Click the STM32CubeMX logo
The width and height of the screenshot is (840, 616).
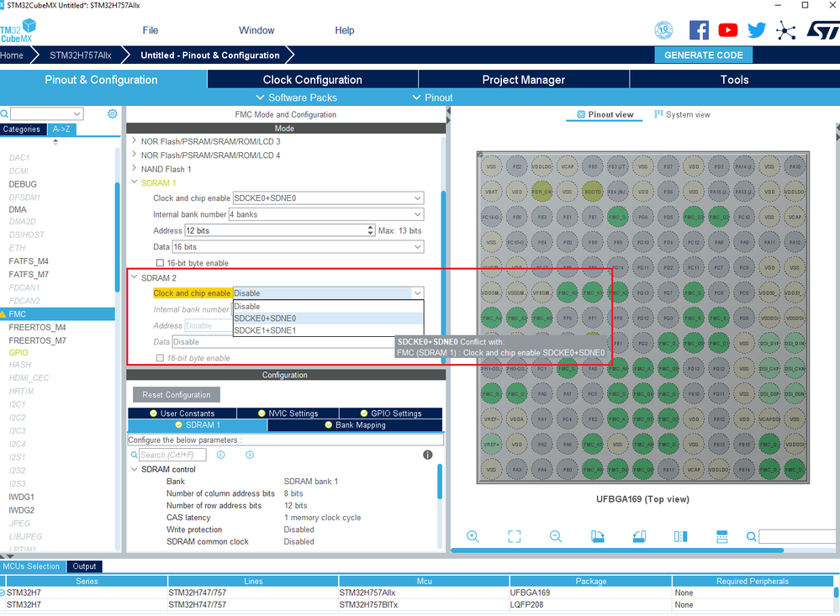[18, 31]
